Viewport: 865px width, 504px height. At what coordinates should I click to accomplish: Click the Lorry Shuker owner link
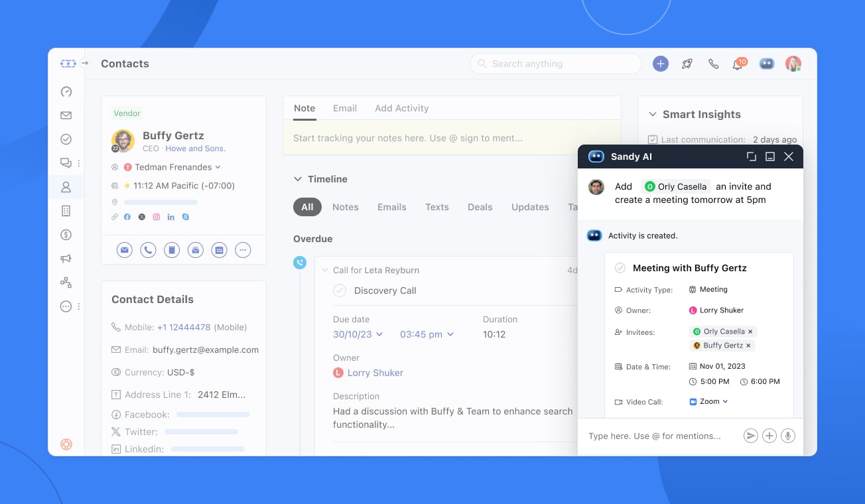click(375, 373)
